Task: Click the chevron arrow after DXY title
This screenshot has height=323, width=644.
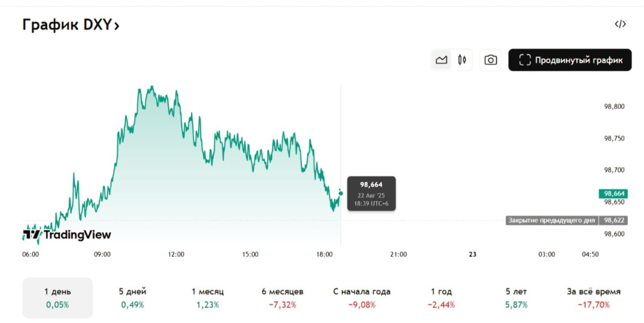Action: tap(117, 26)
